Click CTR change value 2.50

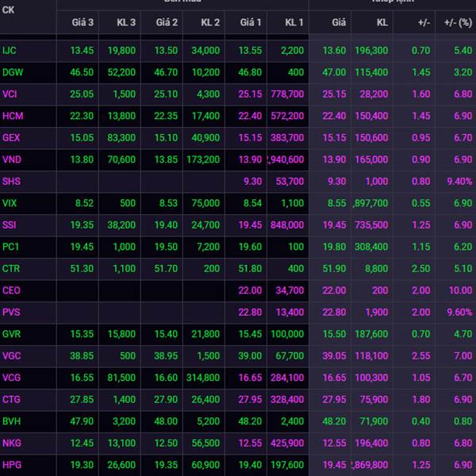click(421, 269)
